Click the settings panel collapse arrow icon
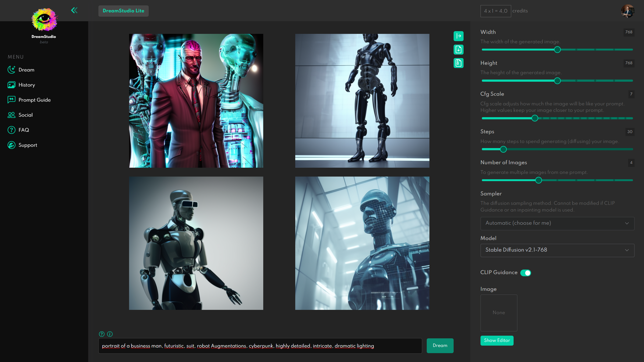 point(458,36)
